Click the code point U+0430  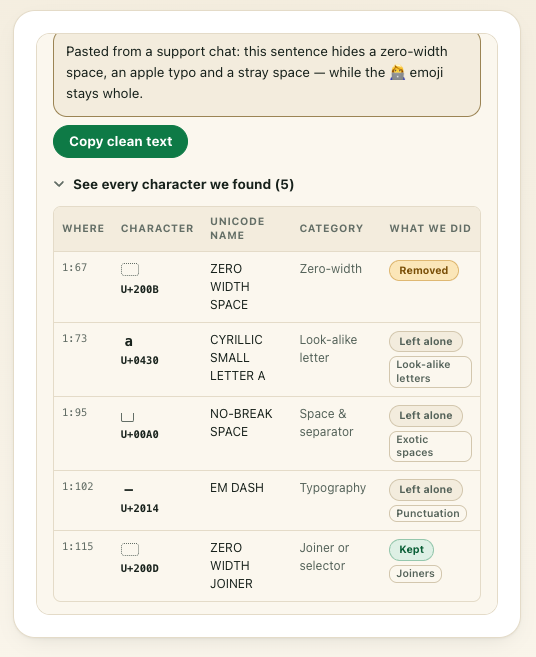click(140, 360)
